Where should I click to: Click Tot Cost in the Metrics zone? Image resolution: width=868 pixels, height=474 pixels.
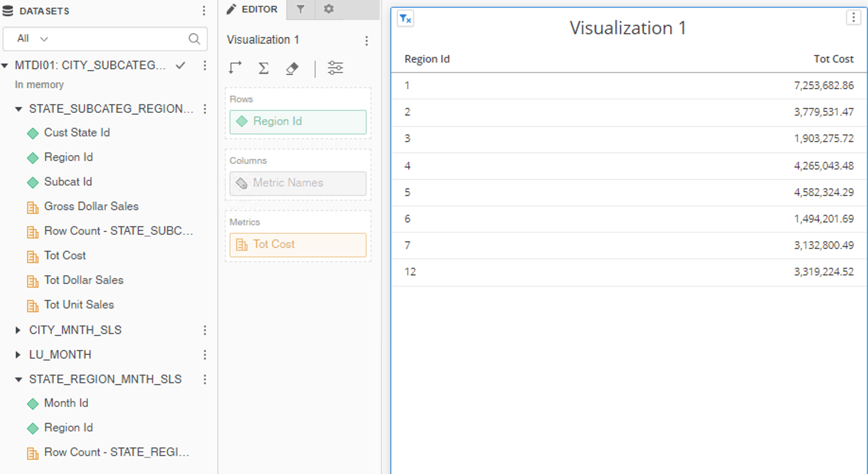coord(298,245)
